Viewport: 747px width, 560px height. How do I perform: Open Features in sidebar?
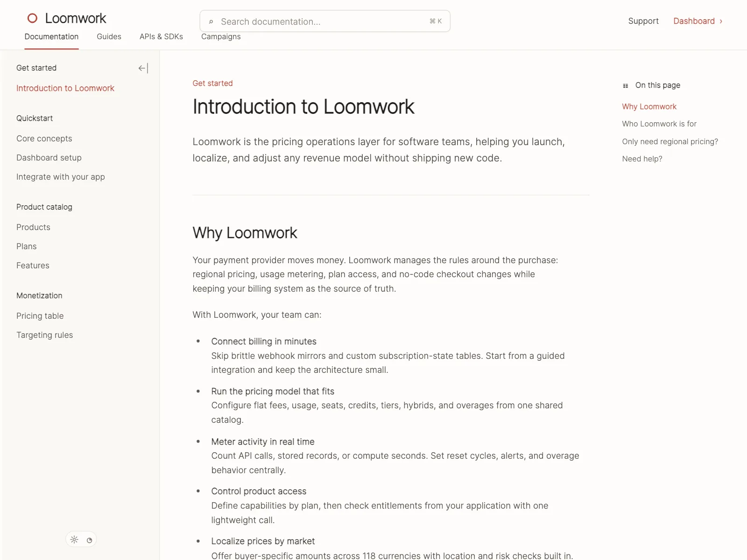[x=33, y=266]
